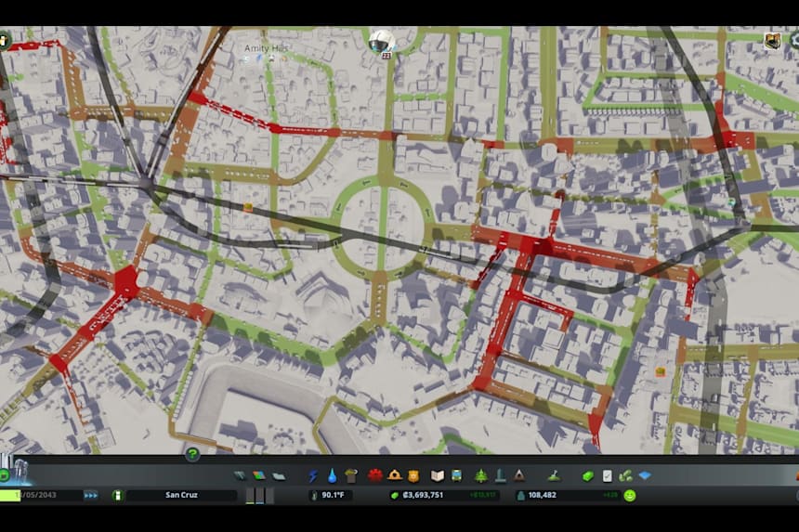Click the city happiness smiley face
This screenshot has height=532, width=799.
pyautogui.click(x=630, y=496)
